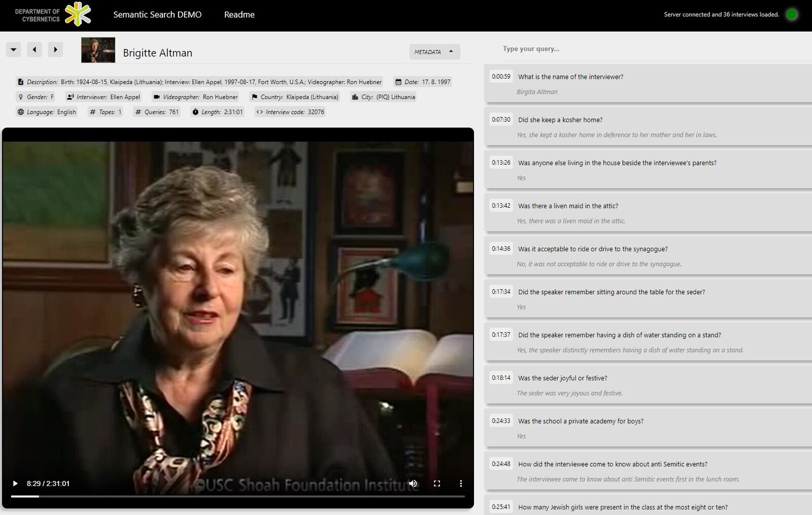Click the query search input field
The image size is (812, 515).
coord(645,49)
